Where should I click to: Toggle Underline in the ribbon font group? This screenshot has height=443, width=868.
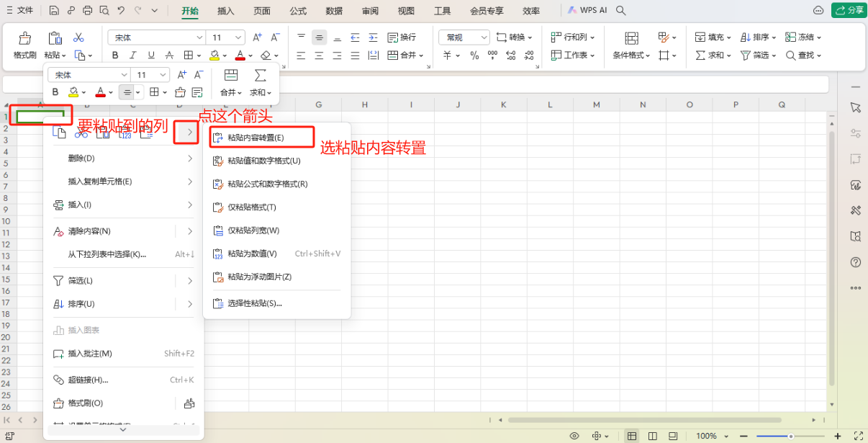pyautogui.click(x=151, y=55)
